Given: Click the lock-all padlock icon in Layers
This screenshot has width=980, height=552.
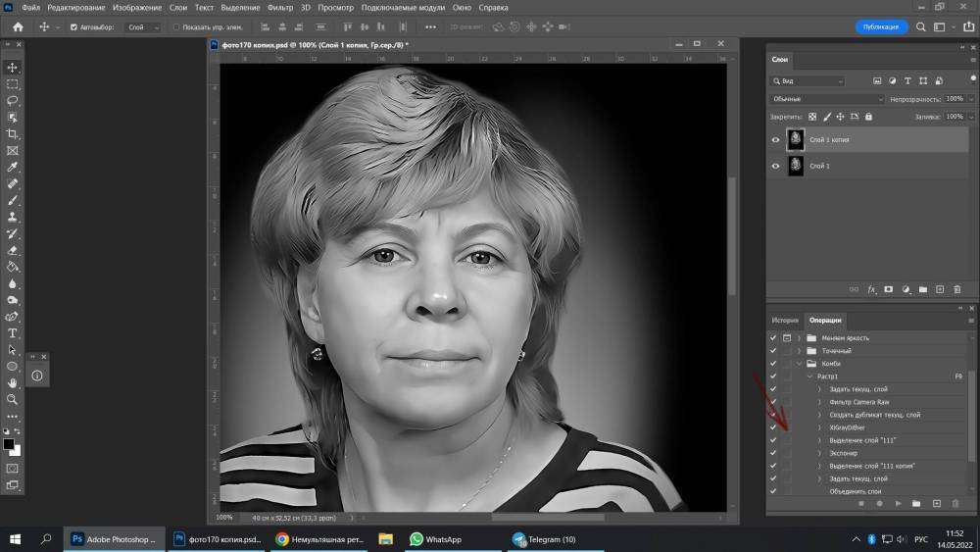Looking at the screenshot, I should coord(868,117).
